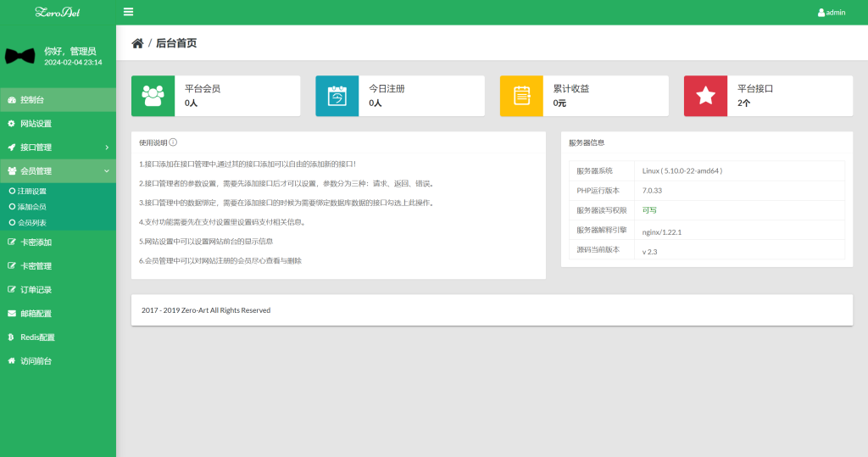Go to 卡密添加 page

[x=58, y=242]
